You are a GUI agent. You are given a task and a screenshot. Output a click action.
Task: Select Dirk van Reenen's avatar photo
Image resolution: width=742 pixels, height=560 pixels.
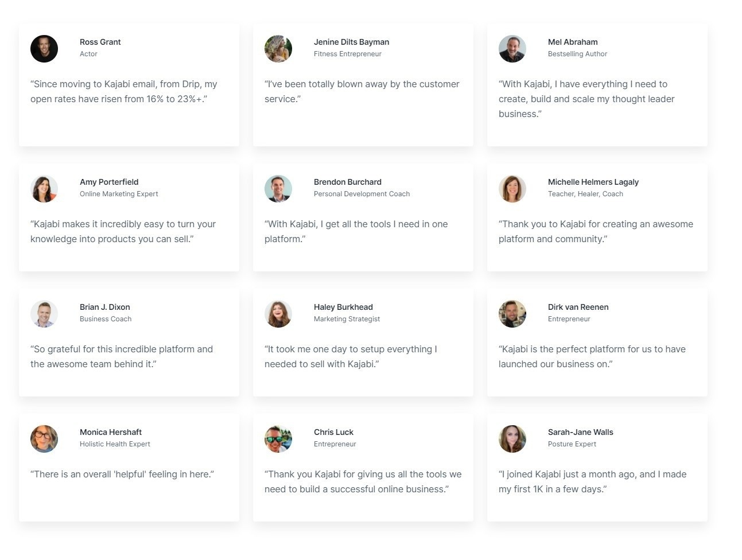point(512,314)
